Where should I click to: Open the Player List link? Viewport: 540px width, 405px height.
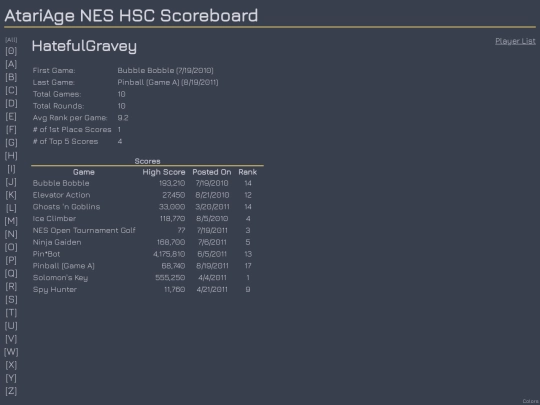point(515,41)
